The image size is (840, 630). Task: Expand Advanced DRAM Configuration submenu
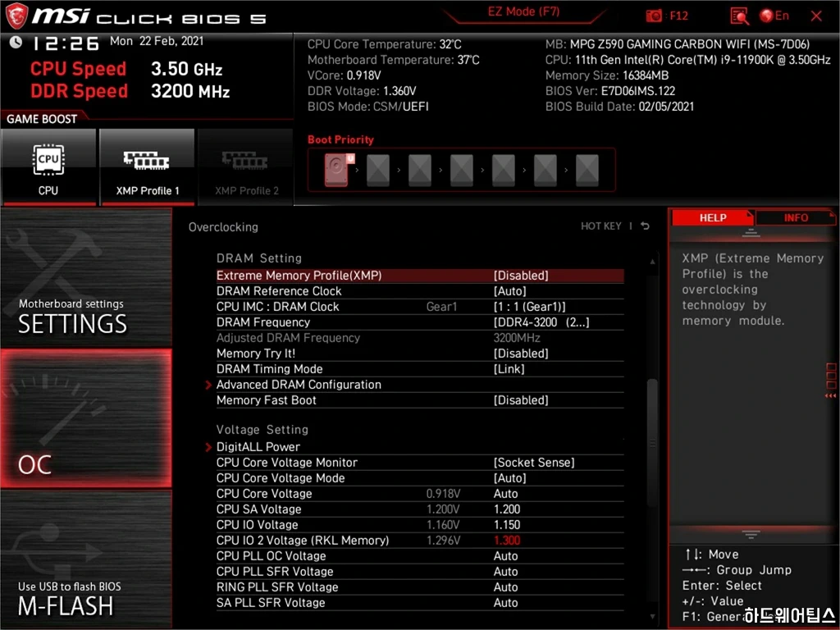[299, 385]
